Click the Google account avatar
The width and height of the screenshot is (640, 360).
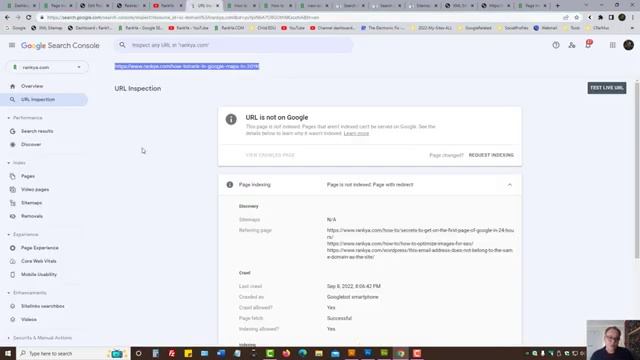point(628,45)
